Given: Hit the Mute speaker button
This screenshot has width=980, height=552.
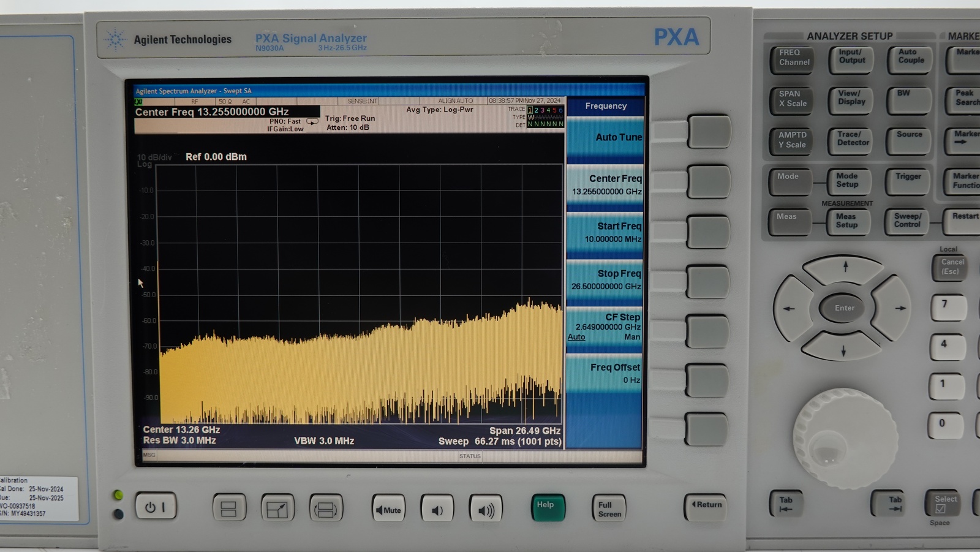Looking at the screenshot, I should point(388,509).
